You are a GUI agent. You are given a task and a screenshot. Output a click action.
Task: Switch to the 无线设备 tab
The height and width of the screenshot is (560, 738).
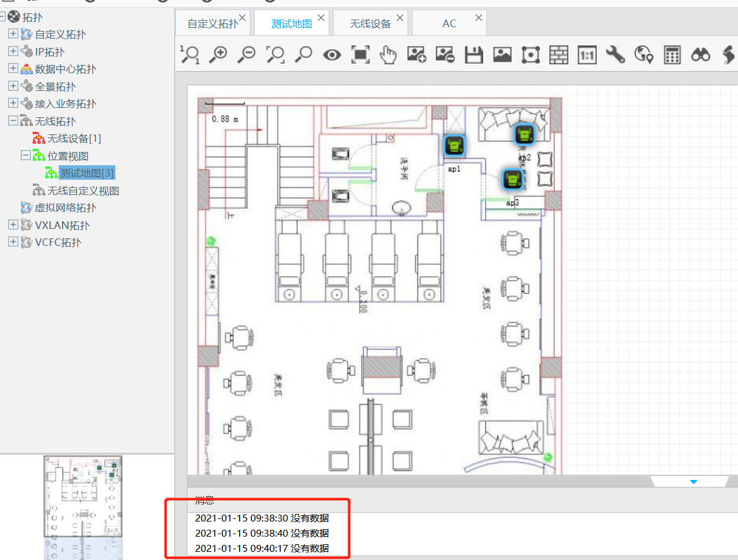[x=370, y=24]
